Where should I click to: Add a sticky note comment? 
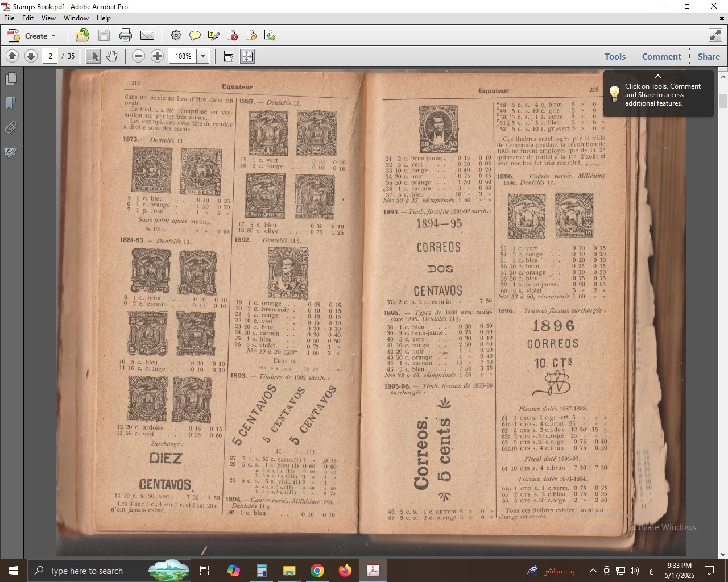click(x=195, y=35)
